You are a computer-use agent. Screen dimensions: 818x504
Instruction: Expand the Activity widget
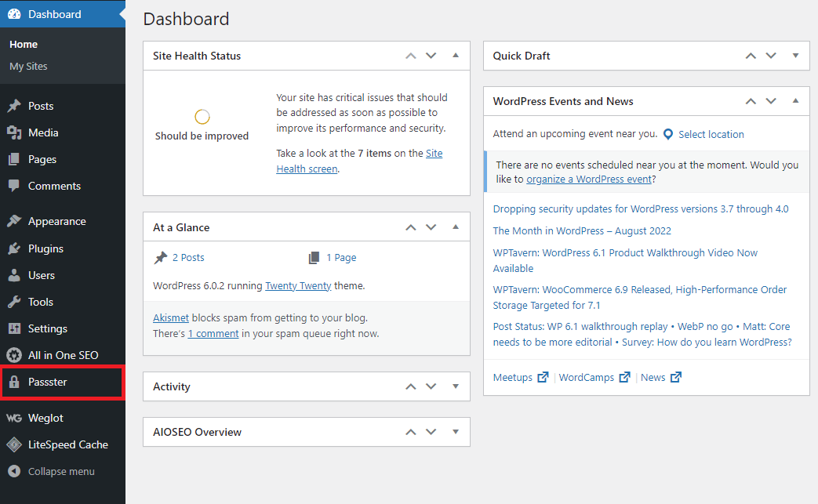[x=455, y=386]
